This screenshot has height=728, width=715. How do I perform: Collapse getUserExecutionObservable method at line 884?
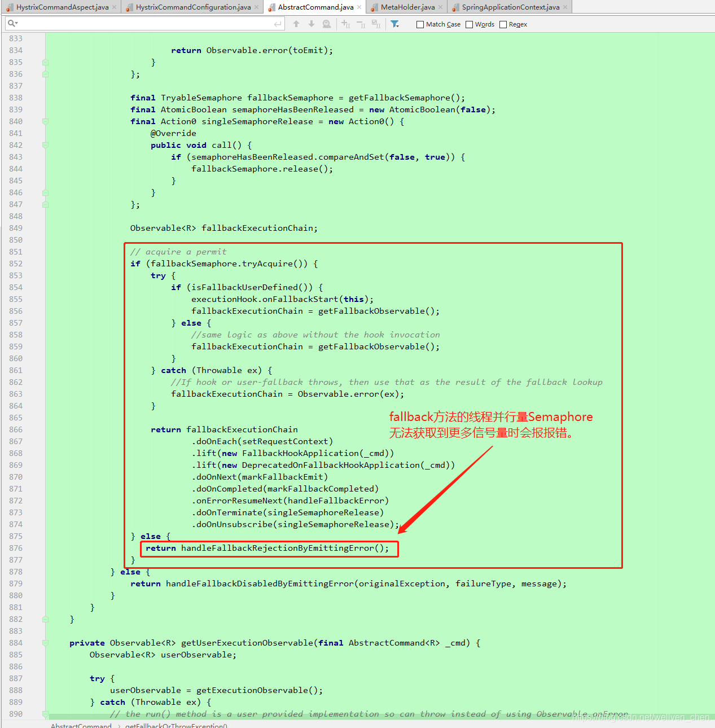click(45, 643)
